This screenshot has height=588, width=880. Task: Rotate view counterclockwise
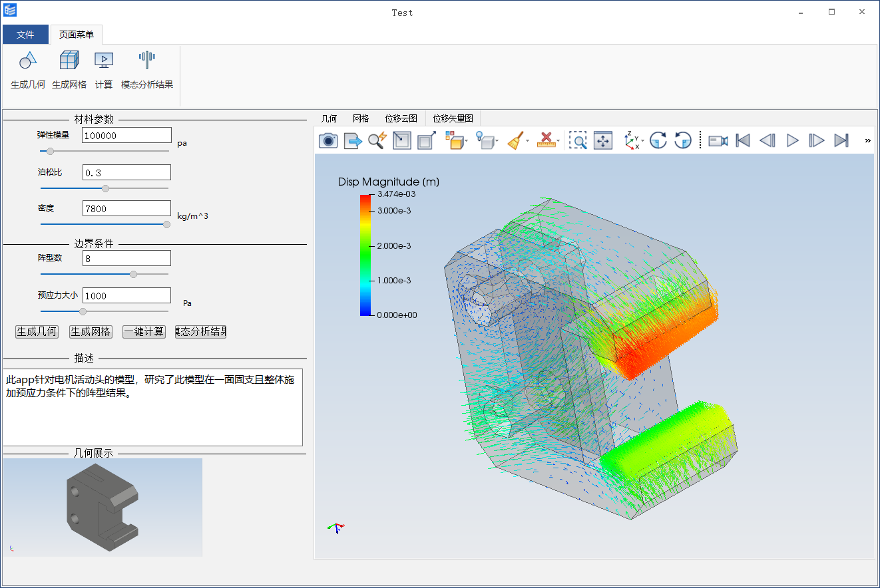683,140
